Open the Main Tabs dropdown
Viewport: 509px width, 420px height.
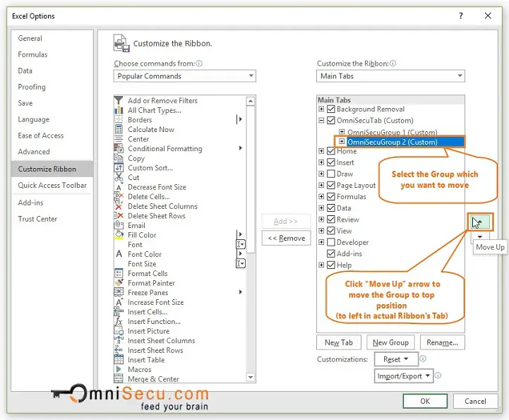[x=390, y=76]
